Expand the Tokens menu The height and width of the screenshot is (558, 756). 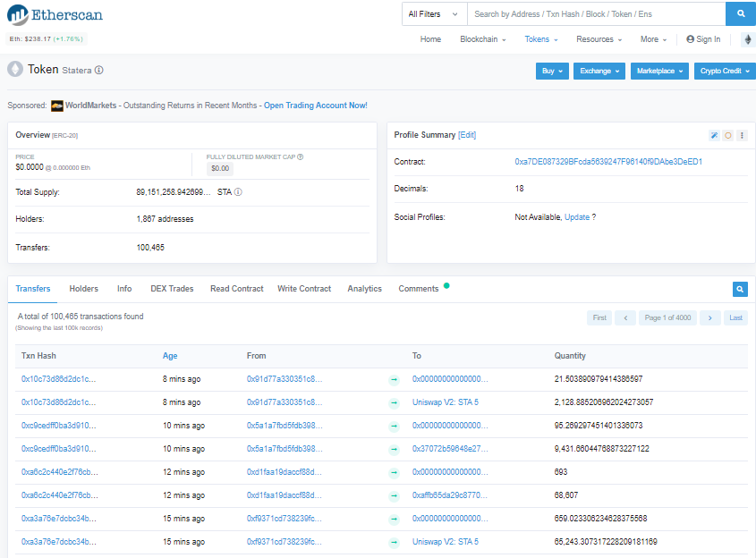tap(541, 39)
